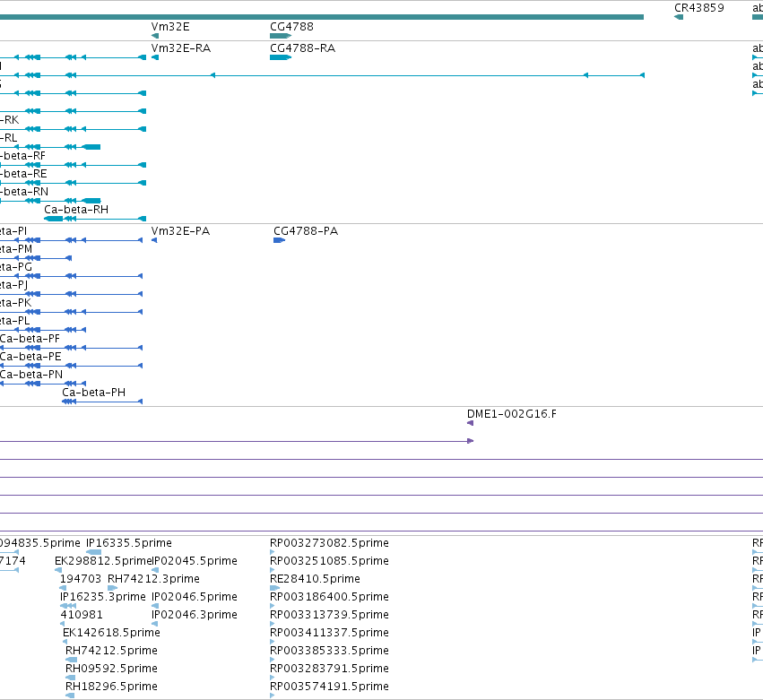The height and width of the screenshot is (700, 763).
Task: Click the Vm32E-PA protein label
Action: tap(180, 231)
